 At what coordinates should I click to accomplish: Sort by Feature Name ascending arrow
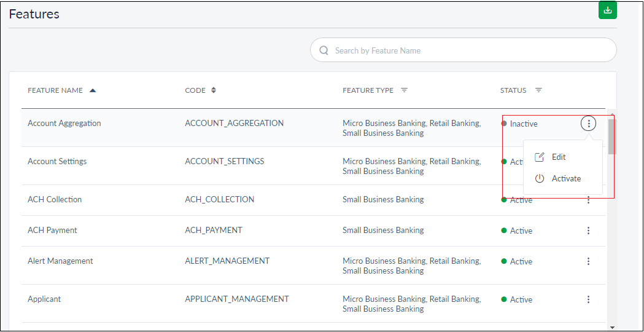[x=93, y=90]
